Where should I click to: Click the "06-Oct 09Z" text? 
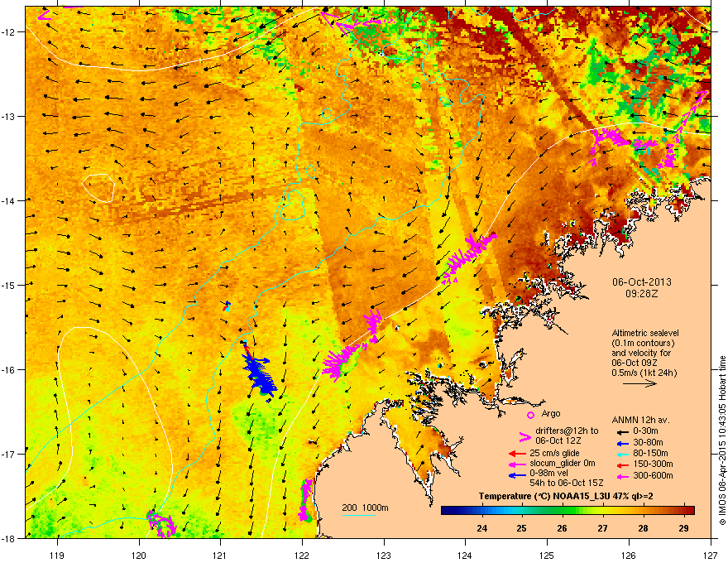click(x=635, y=363)
